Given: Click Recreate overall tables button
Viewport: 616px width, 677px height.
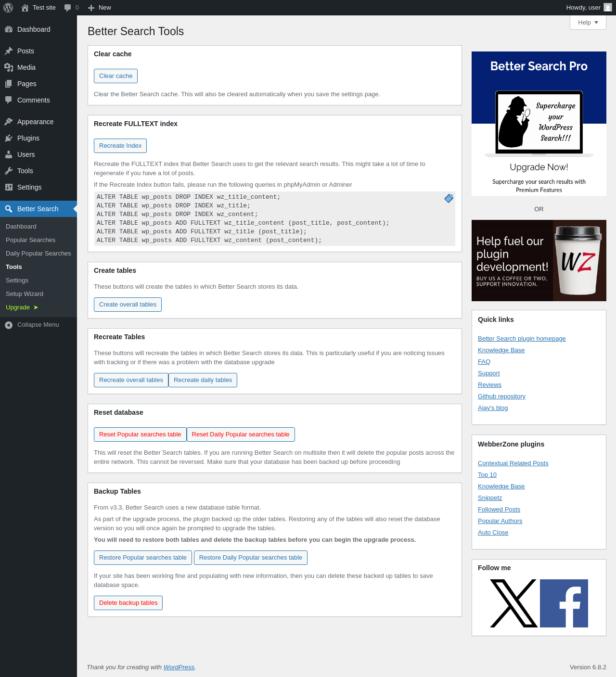Looking at the screenshot, I should (x=131, y=380).
